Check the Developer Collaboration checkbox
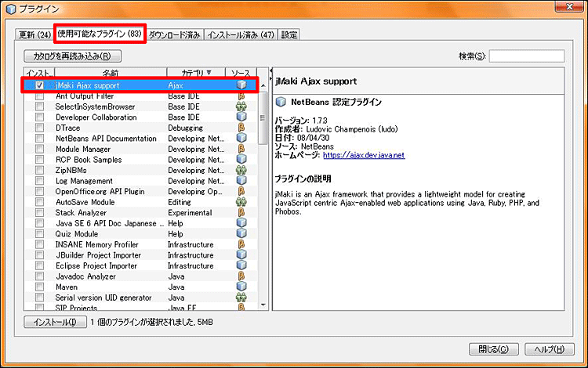The width and height of the screenshot is (588, 368). tap(39, 117)
